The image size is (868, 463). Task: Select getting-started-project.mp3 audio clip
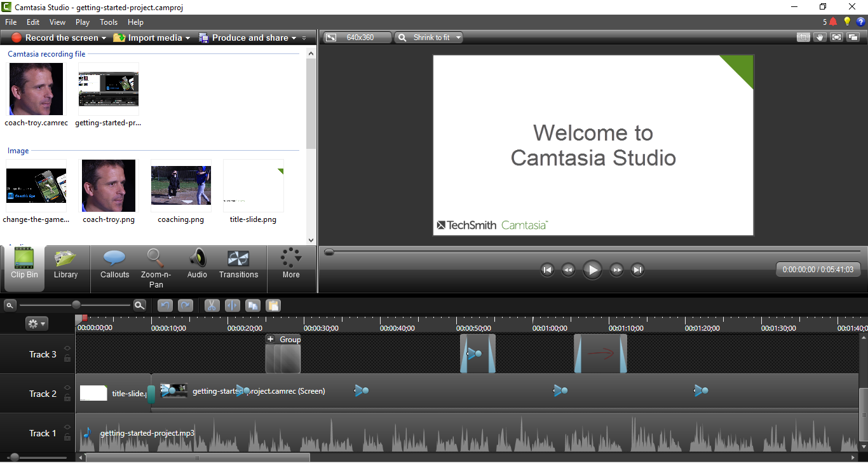pos(467,433)
